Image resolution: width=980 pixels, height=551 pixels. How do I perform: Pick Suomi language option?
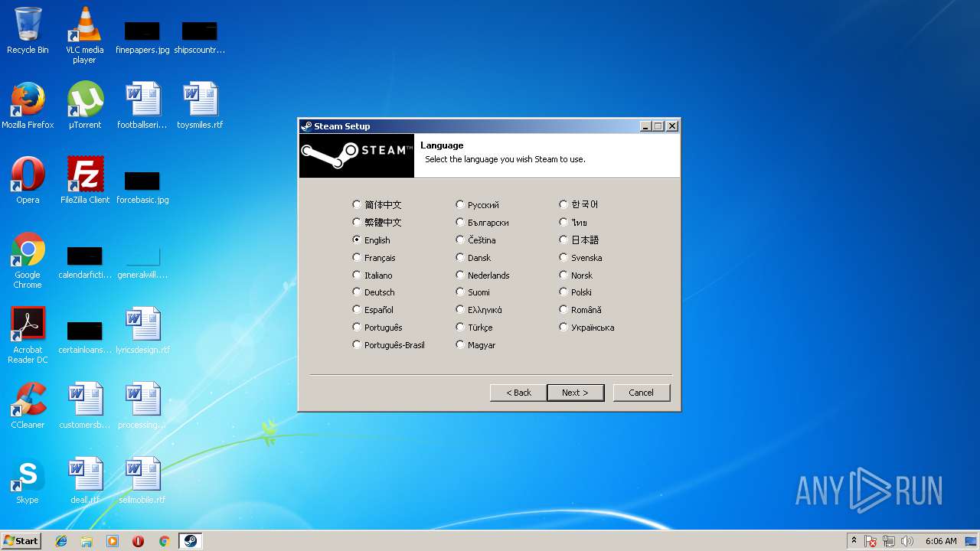[473, 292]
